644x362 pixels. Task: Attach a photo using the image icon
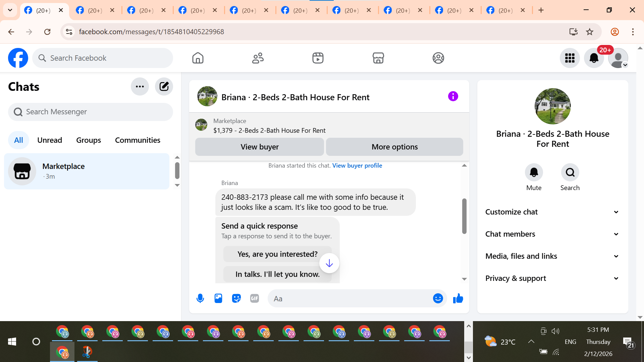point(218,298)
